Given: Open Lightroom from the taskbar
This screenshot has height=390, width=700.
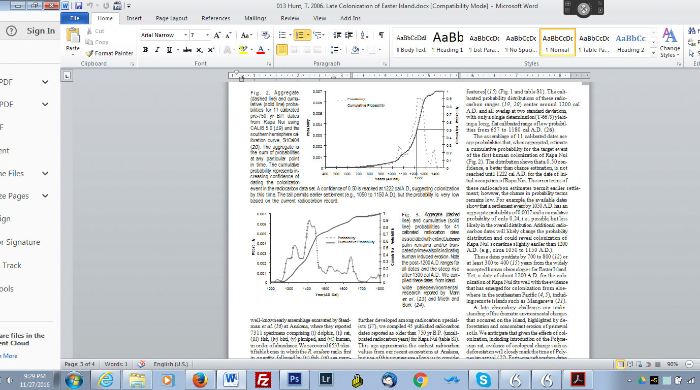Looking at the screenshot, I should coord(326,380).
